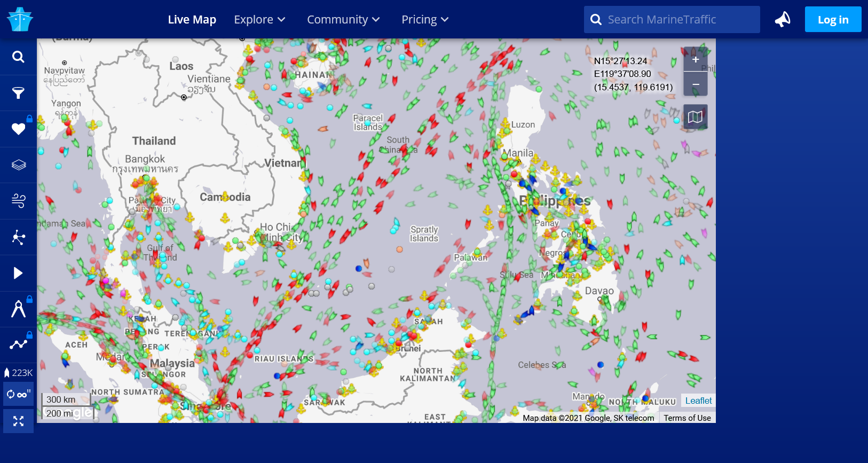Image resolution: width=868 pixels, height=463 pixels.
Task: Click the Log in button
Action: click(x=833, y=20)
